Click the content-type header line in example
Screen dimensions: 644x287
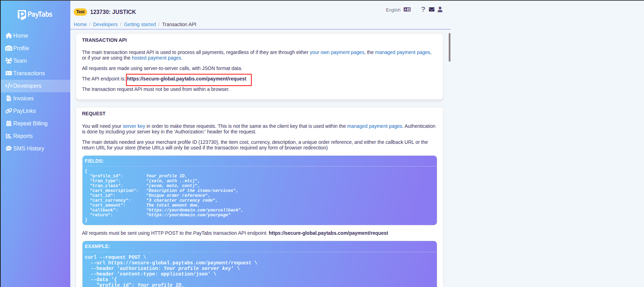154,274
